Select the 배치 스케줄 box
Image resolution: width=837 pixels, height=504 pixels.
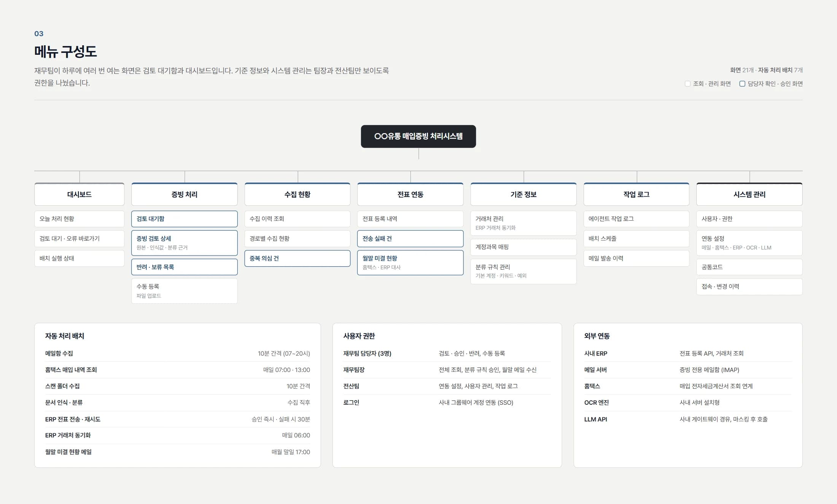(x=637, y=238)
